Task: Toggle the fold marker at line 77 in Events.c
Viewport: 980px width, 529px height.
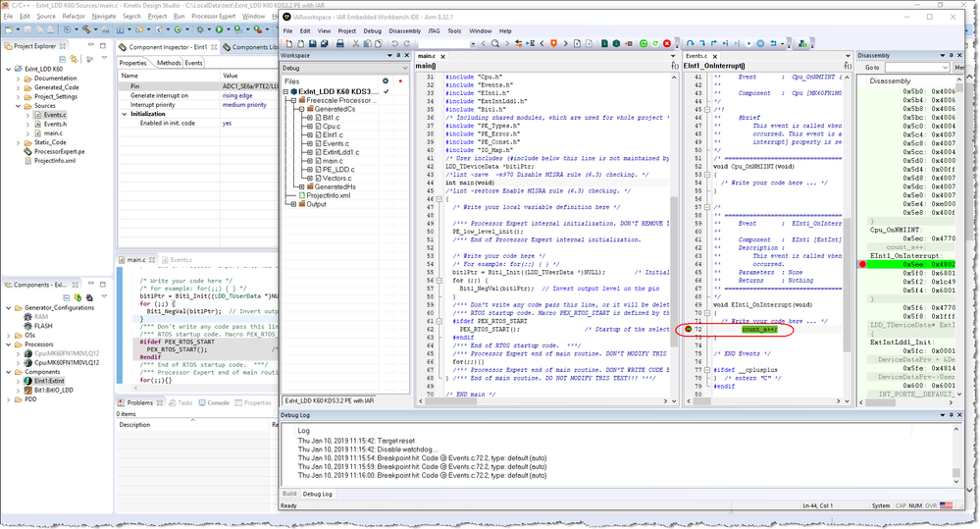Action: [707, 370]
